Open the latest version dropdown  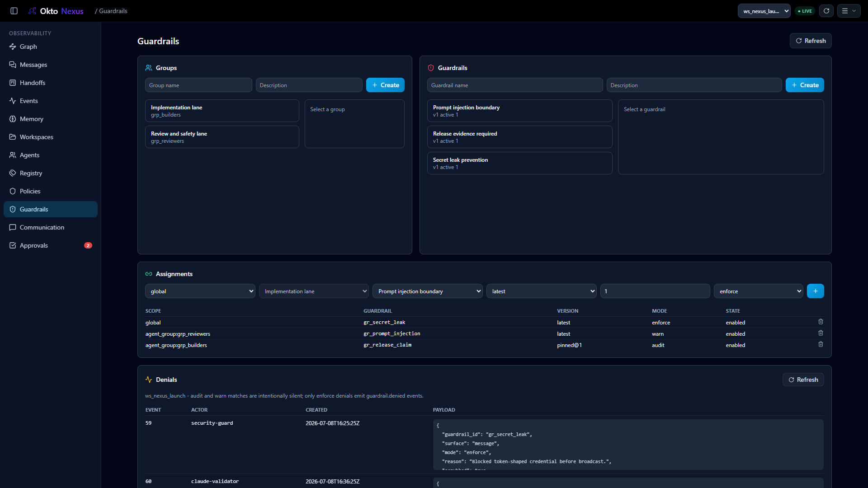coord(542,291)
